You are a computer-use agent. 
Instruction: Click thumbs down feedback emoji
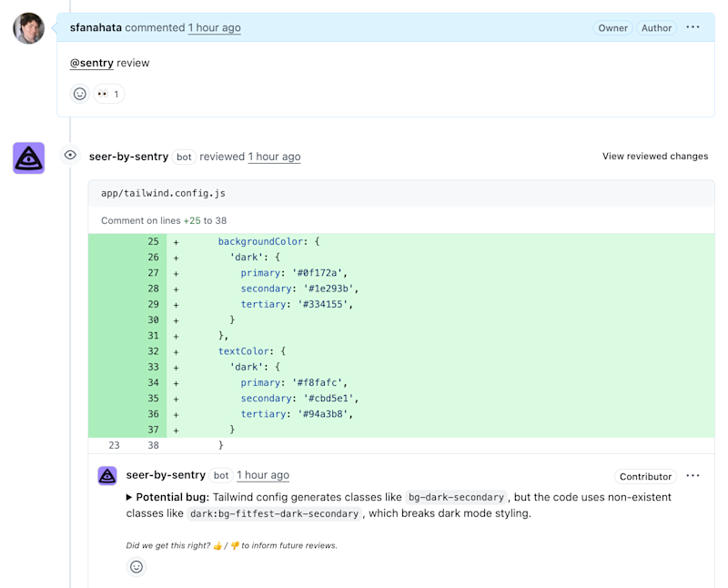point(235,546)
